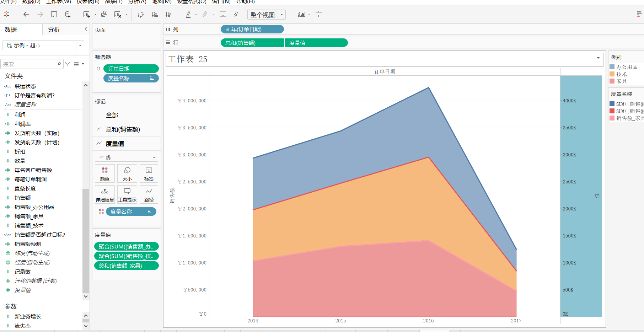The width and height of the screenshot is (644, 332).
Task: Click the 办公用品 legend color swatch
Action: pos(612,67)
